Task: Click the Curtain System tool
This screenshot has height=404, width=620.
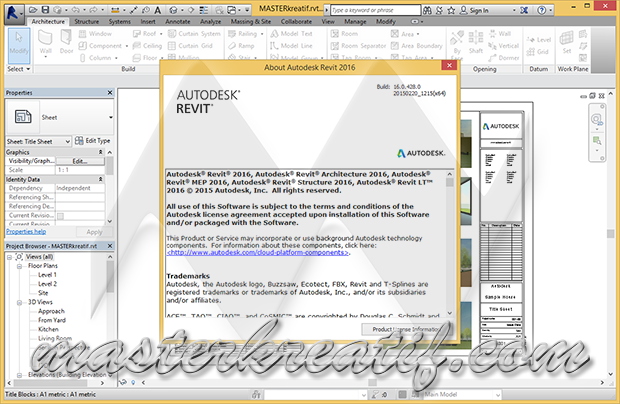Action: pyautogui.click(x=194, y=34)
